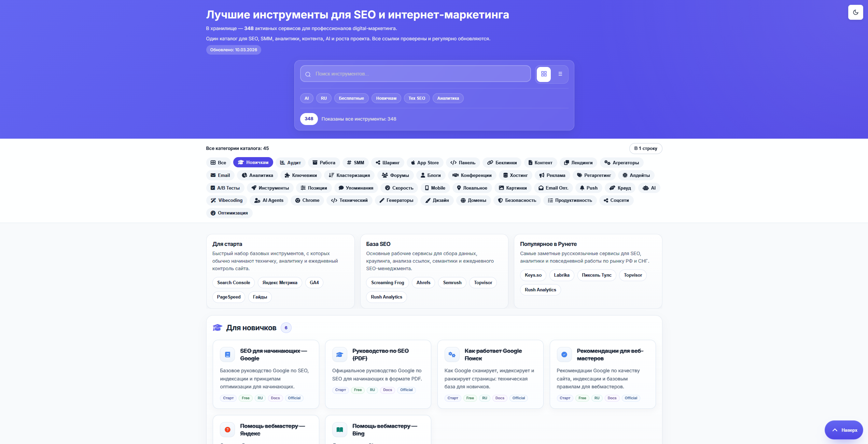This screenshot has width=868, height=444.
Task: Open the Шаринг category
Action: pyautogui.click(x=388, y=163)
